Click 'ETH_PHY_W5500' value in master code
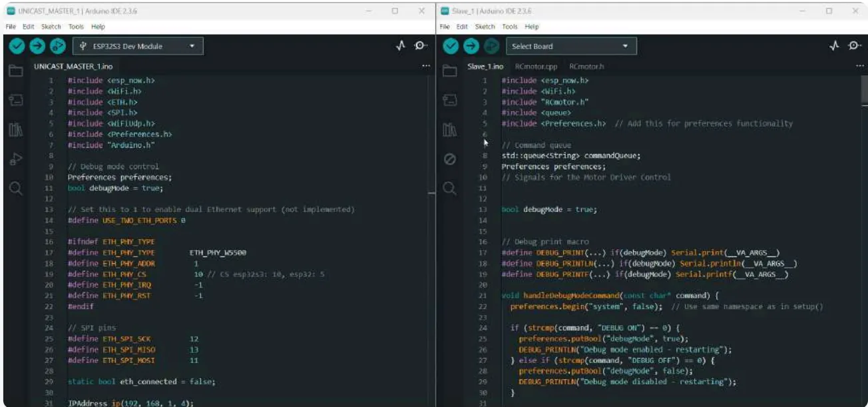The height and width of the screenshot is (407, 868). [x=218, y=252]
